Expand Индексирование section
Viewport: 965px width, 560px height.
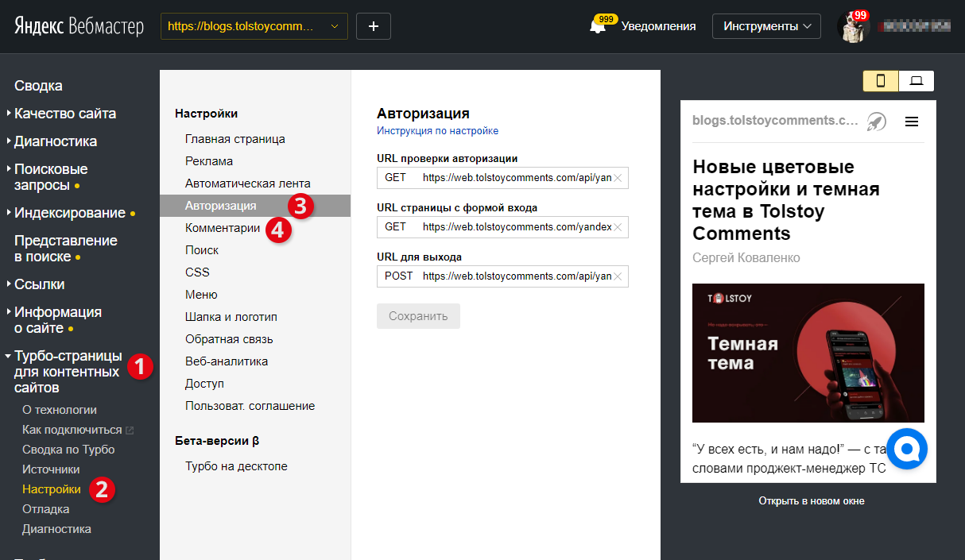[x=70, y=213]
